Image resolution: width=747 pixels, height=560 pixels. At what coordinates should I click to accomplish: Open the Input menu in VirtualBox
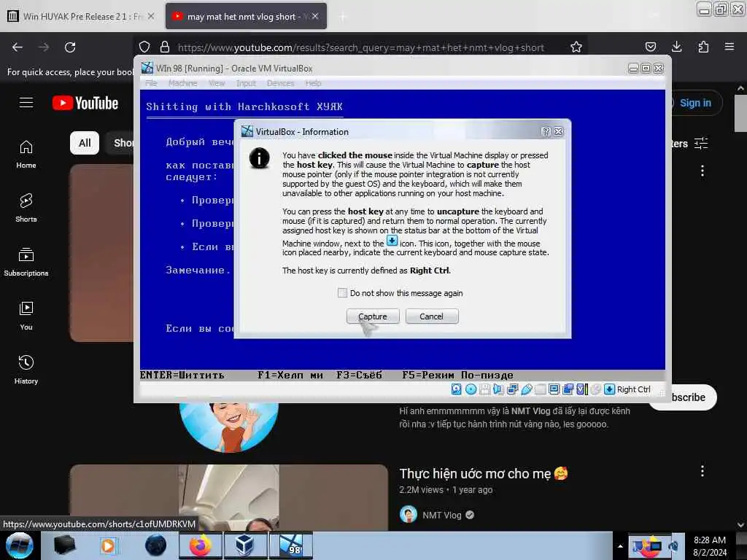point(246,83)
